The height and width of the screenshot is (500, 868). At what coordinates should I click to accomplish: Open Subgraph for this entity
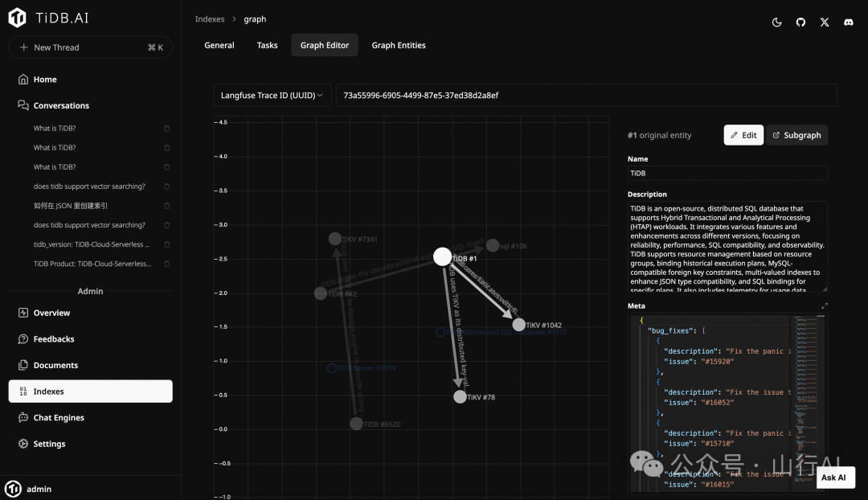(x=796, y=135)
